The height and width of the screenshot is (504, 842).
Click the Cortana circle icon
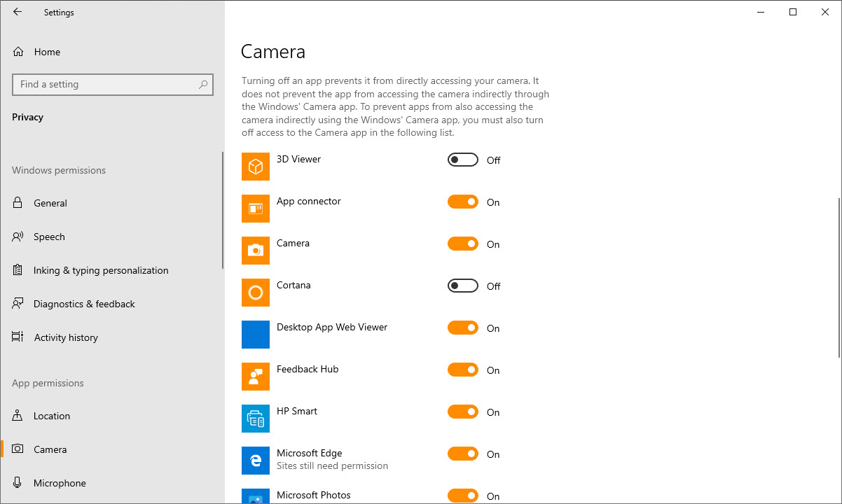pos(256,293)
